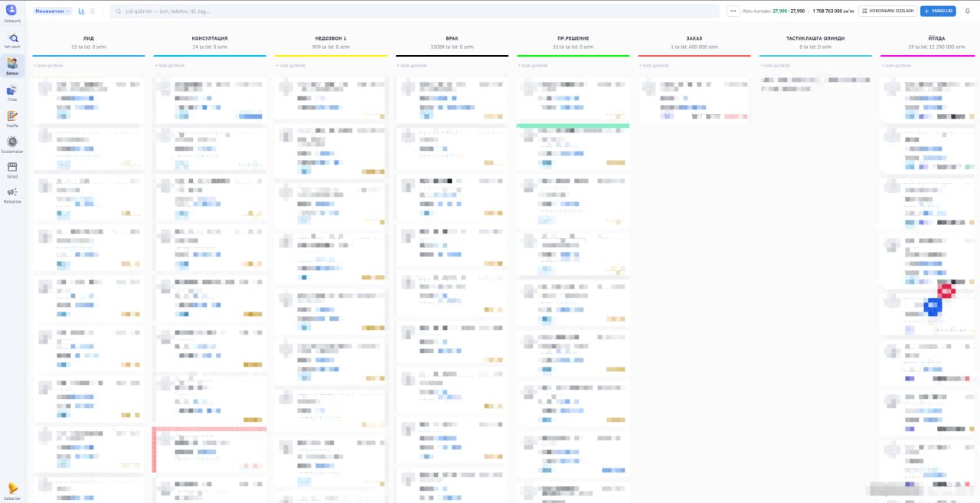Click the Lid qidirish search field
980x503 pixels.
pyautogui.click(x=414, y=11)
